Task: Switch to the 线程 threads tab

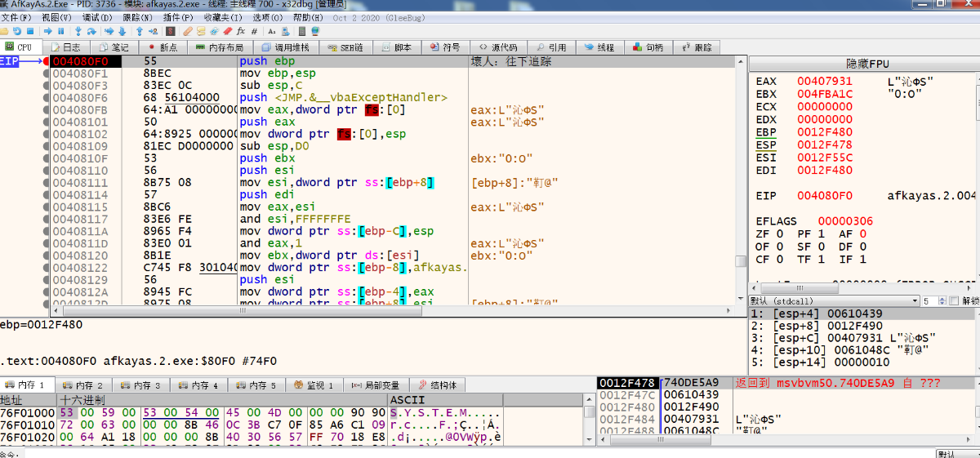Action: pyautogui.click(x=599, y=47)
